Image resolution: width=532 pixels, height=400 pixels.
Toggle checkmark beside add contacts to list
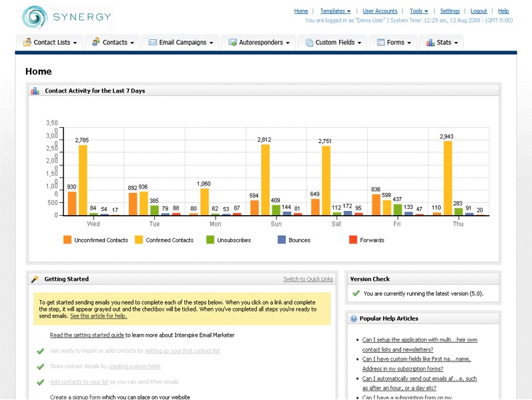click(41, 382)
